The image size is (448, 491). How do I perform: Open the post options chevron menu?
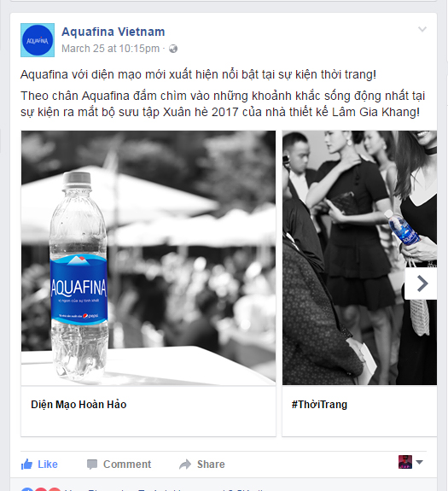pos(422,29)
